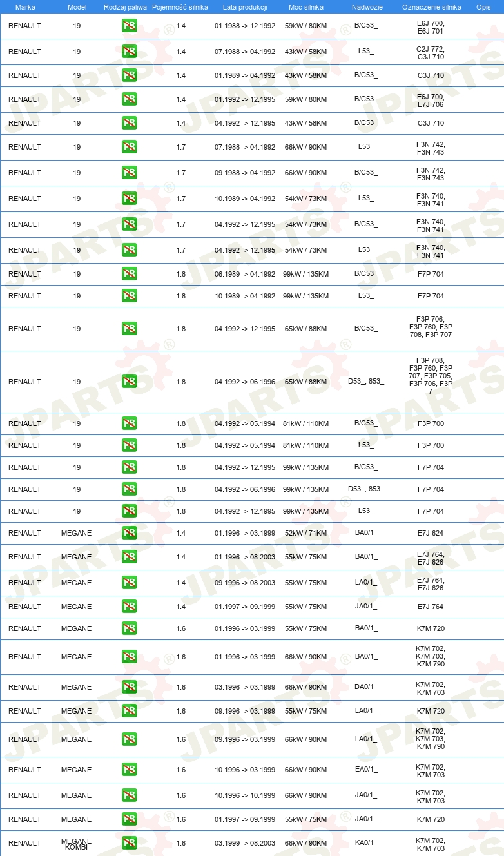
Task: Click 55kW / 75KM in the LA0/1_ K7M 720 row
Action: click(305, 712)
